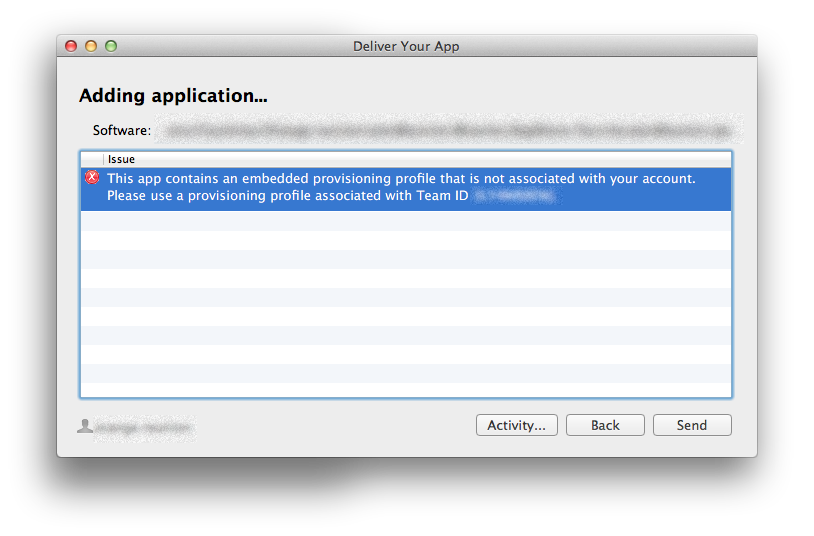Viewport: 814px width, 536px height.
Task: Click the second line of error message text
Action: click(x=288, y=196)
